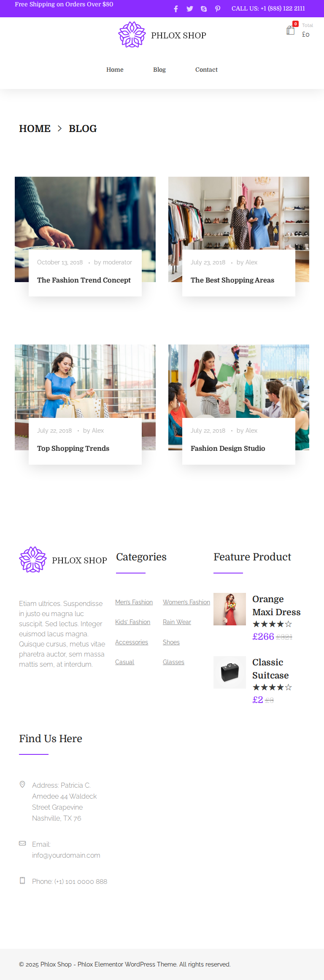
Task: Browse the Rain Wear category
Action: pyautogui.click(x=177, y=622)
